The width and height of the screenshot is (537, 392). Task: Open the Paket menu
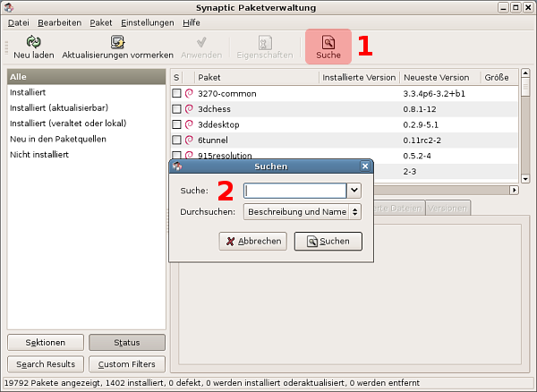click(101, 22)
